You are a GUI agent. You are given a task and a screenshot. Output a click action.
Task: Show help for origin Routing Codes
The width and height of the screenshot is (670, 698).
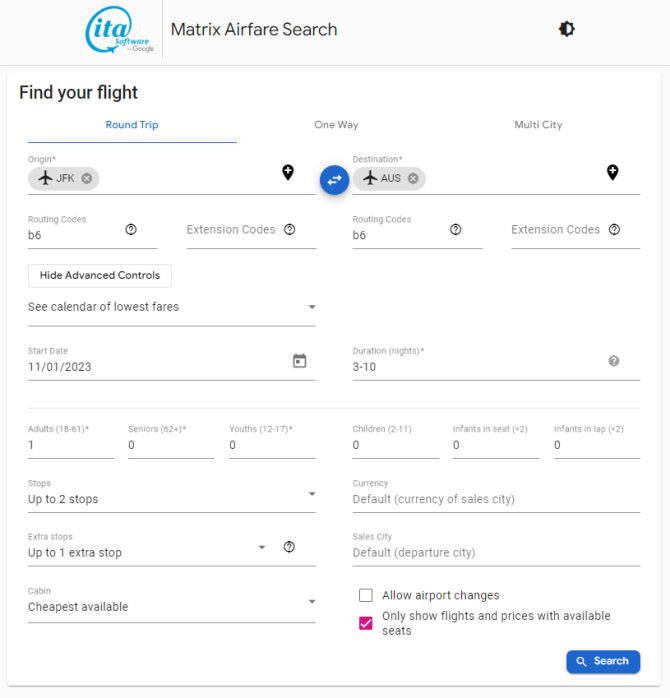point(131,229)
